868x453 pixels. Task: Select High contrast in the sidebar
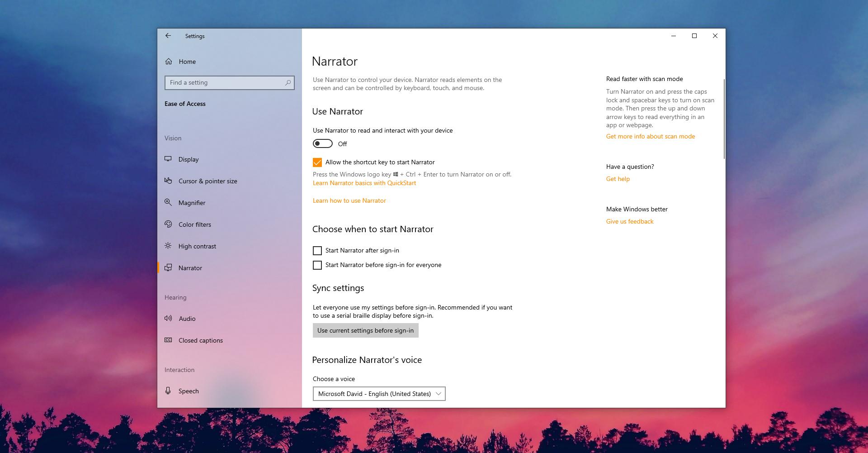tap(229, 246)
